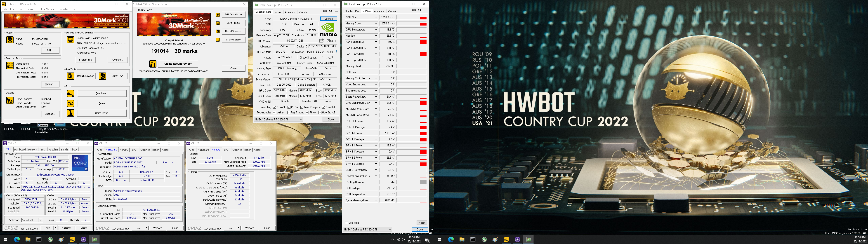Click the Online ResultBrowser button

(178, 64)
